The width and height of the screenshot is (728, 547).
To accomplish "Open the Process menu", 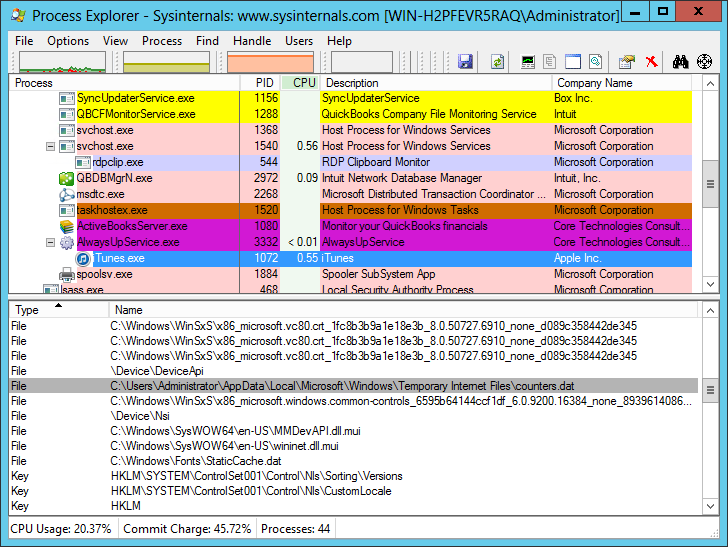I will [162, 41].
